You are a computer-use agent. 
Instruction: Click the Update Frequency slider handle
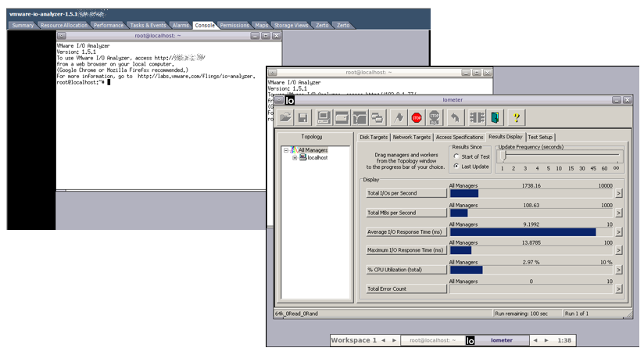(504, 156)
